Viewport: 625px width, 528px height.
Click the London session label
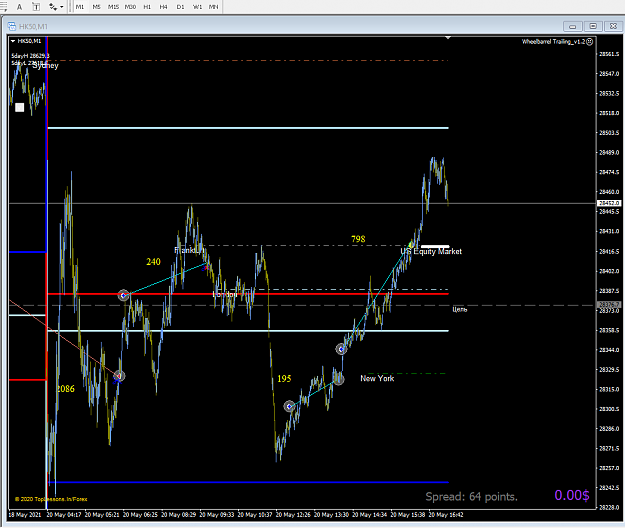pyautogui.click(x=225, y=294)
